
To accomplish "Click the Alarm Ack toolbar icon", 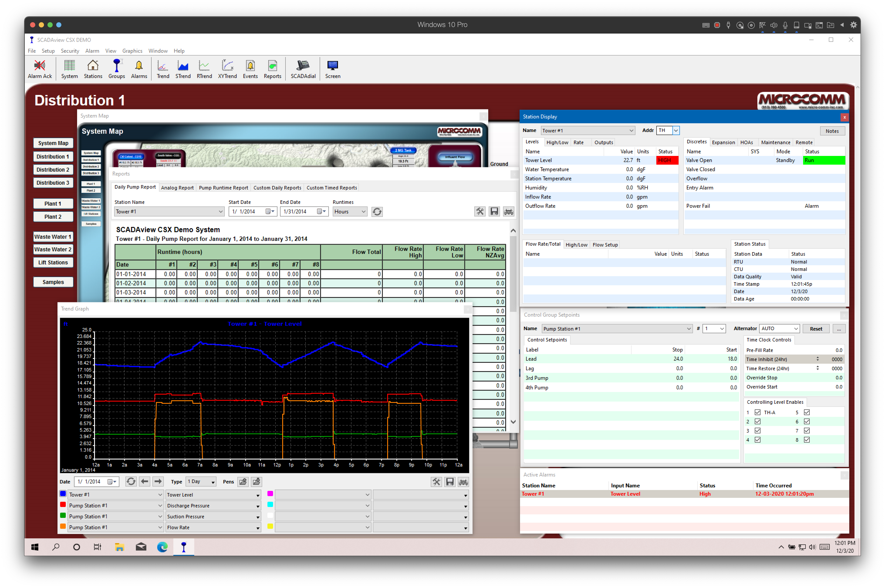I will pos(40,69).
